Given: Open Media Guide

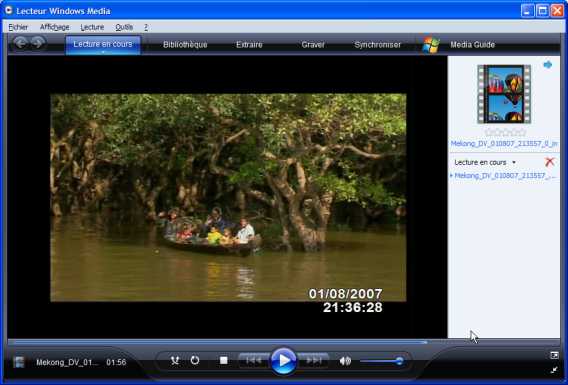Looking at the screenshot, I should [x=472, y=45].
